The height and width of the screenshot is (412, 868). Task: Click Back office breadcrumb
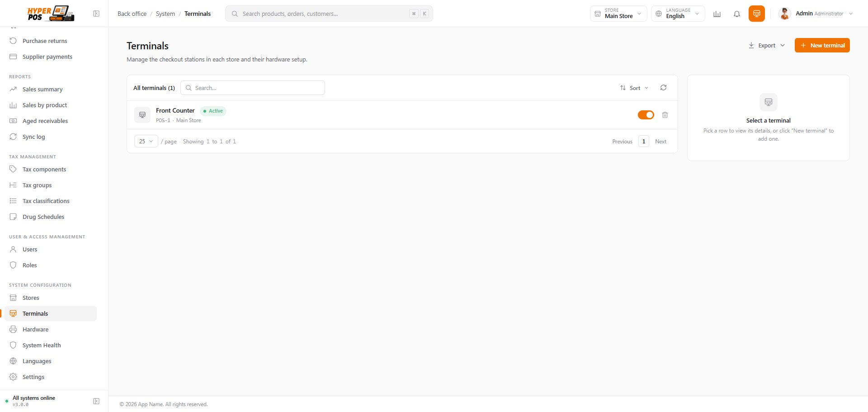132,14
